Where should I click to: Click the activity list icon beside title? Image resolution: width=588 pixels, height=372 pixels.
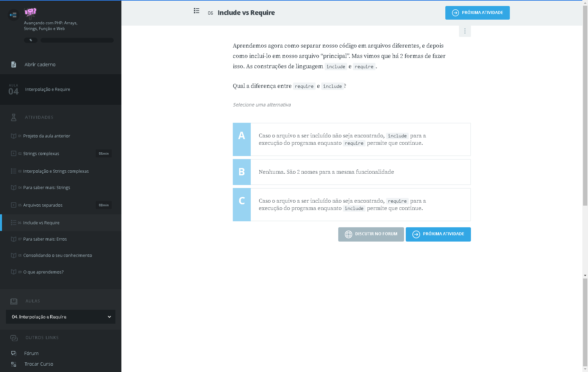click(197, 11)
